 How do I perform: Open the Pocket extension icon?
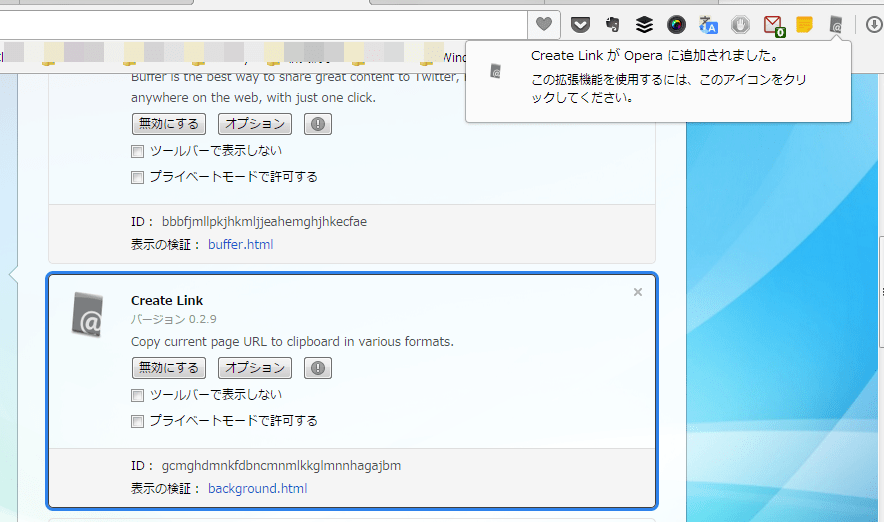580,24
